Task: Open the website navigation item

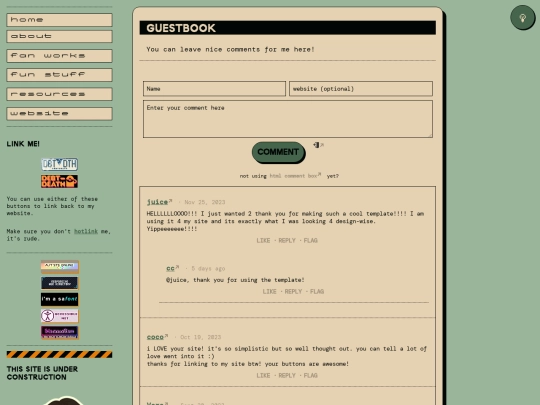Action: coord(59,114)
